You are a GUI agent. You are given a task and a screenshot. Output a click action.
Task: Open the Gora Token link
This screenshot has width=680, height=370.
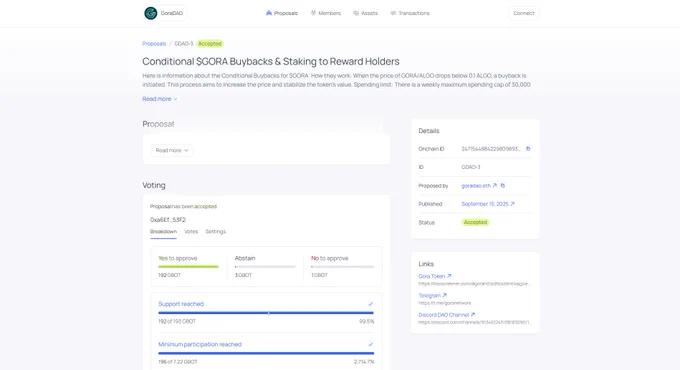pos(435,276)
